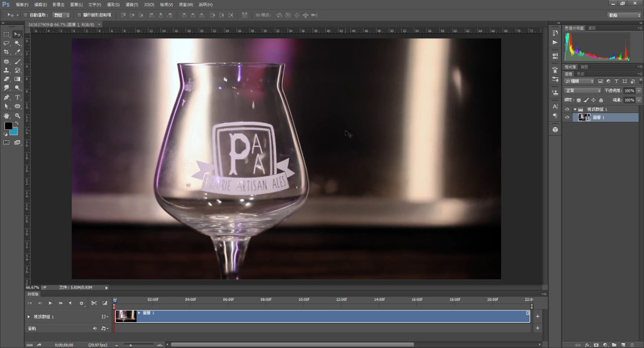The image size is (644, 348).
Task: Select the Horizontal Type tool
Action: tap(17, 97)
